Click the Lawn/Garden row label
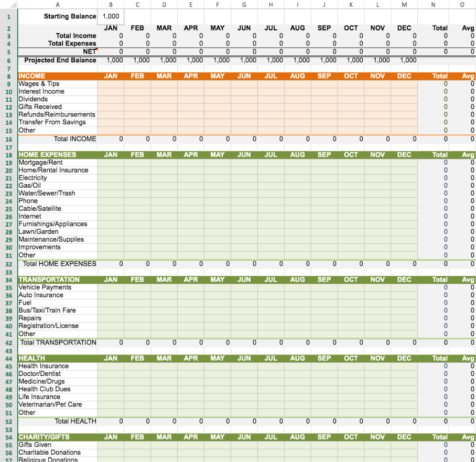476x462 pixels. (x=38, y=231)
